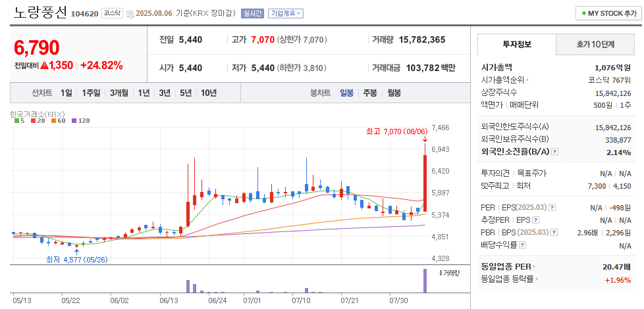
Task: Click the current price 6,790
Action: [37, 48]
